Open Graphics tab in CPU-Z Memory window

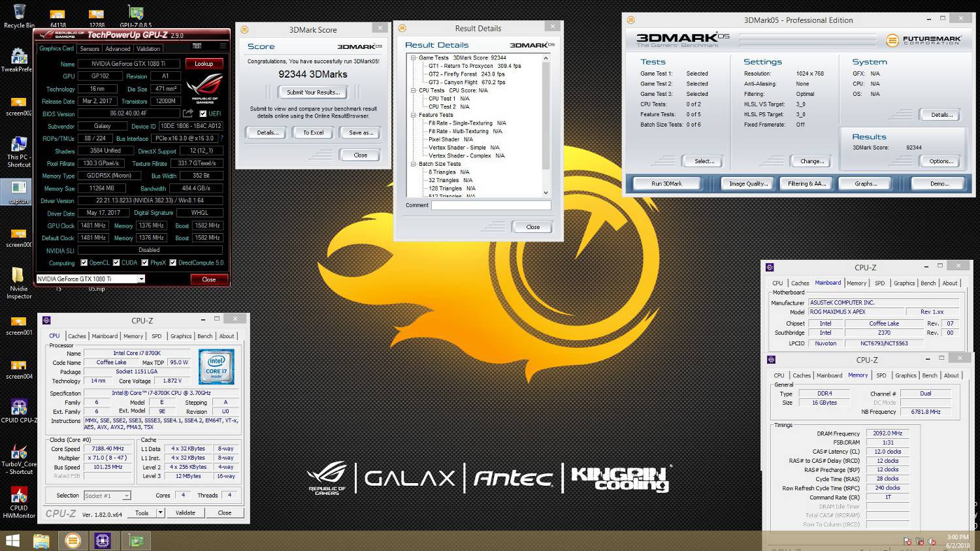[x=906, y=375]
